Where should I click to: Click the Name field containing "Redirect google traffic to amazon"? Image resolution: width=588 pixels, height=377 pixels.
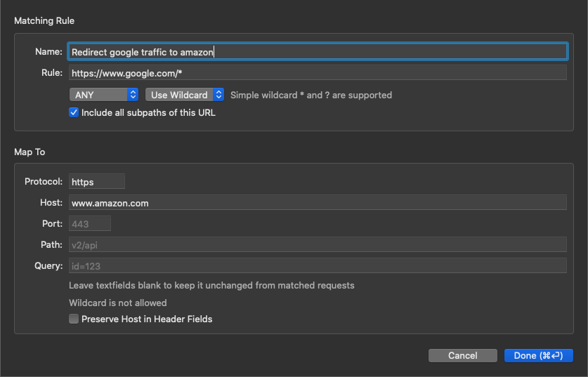pos(318,52)
